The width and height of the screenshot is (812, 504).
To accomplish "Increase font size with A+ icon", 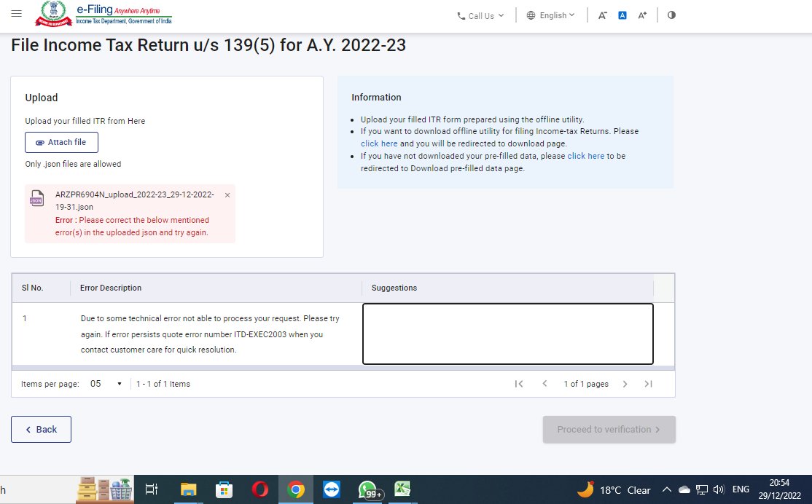I will [x=642, y=15].
